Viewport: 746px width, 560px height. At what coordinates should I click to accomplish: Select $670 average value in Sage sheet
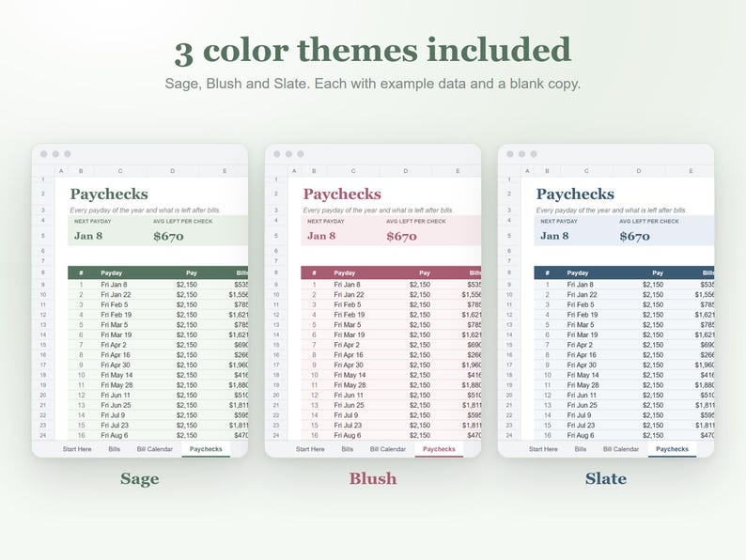tap(168, 237)
